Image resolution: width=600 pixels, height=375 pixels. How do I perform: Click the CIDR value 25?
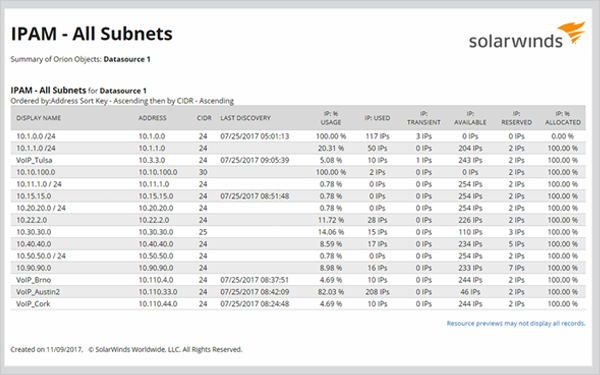203,232
